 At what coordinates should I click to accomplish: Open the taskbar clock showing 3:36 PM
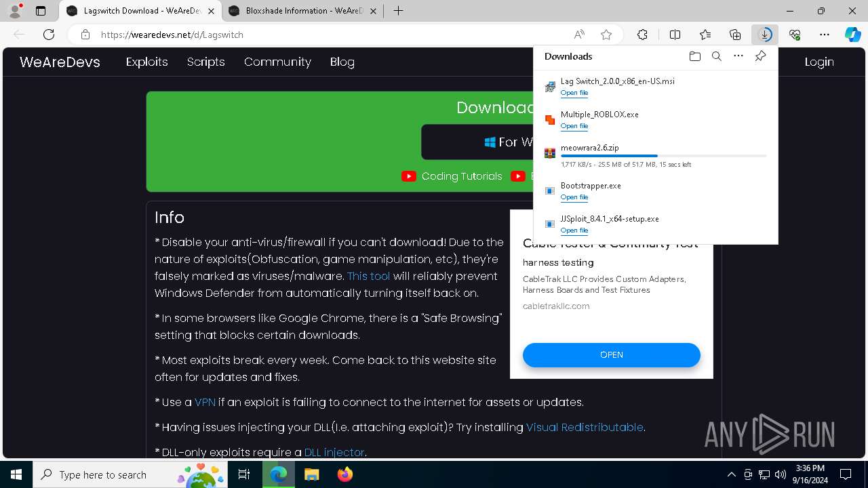point(810,474)
